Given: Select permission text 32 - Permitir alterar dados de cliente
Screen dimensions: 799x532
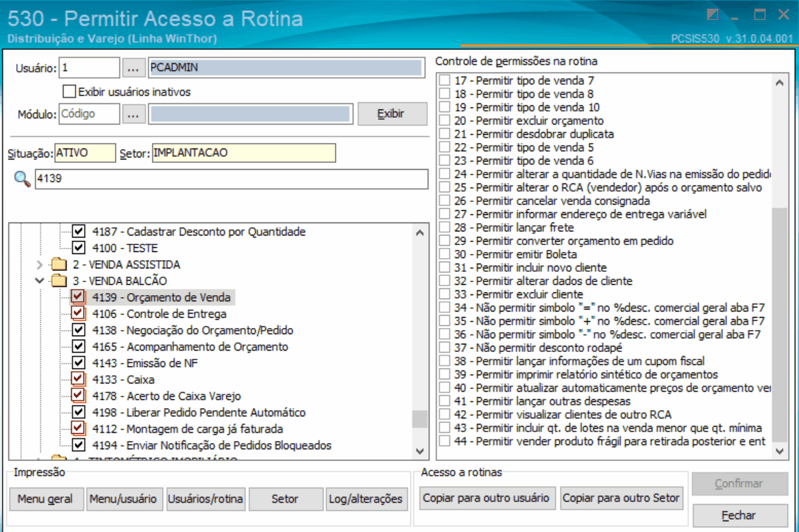Looking at the screenshot, I should pyautogui.click(x=543, y=281).
